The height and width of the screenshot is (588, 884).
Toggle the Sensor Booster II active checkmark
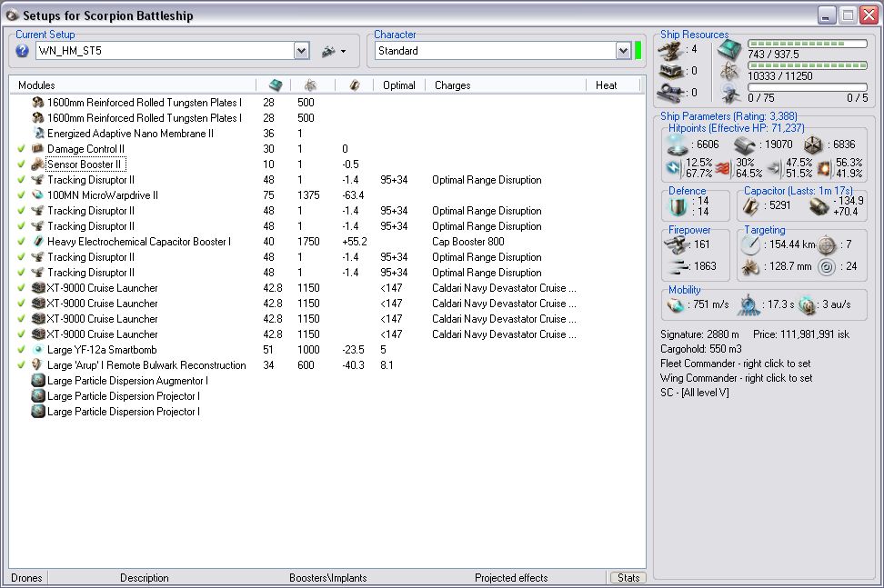22,164
